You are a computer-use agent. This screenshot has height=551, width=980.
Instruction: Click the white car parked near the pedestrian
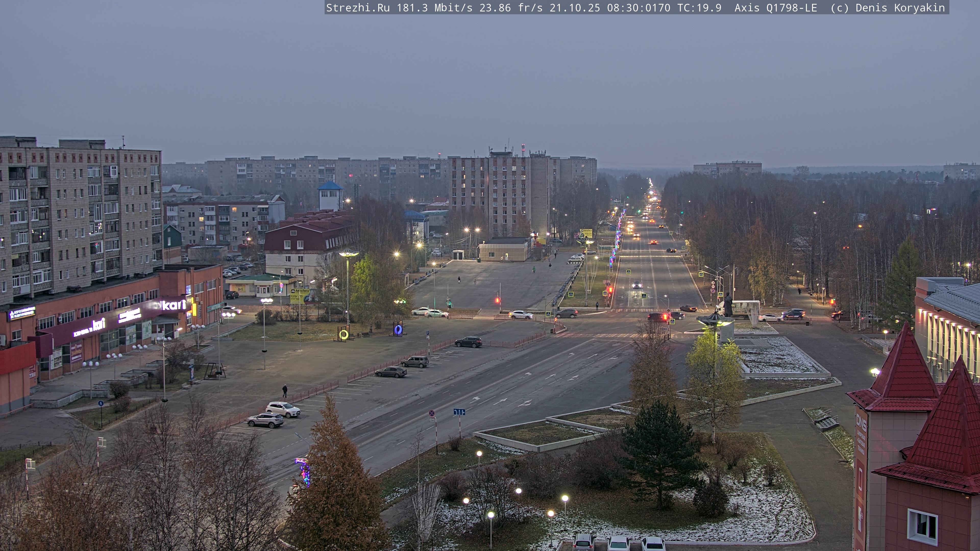click(x=283, y=409)
